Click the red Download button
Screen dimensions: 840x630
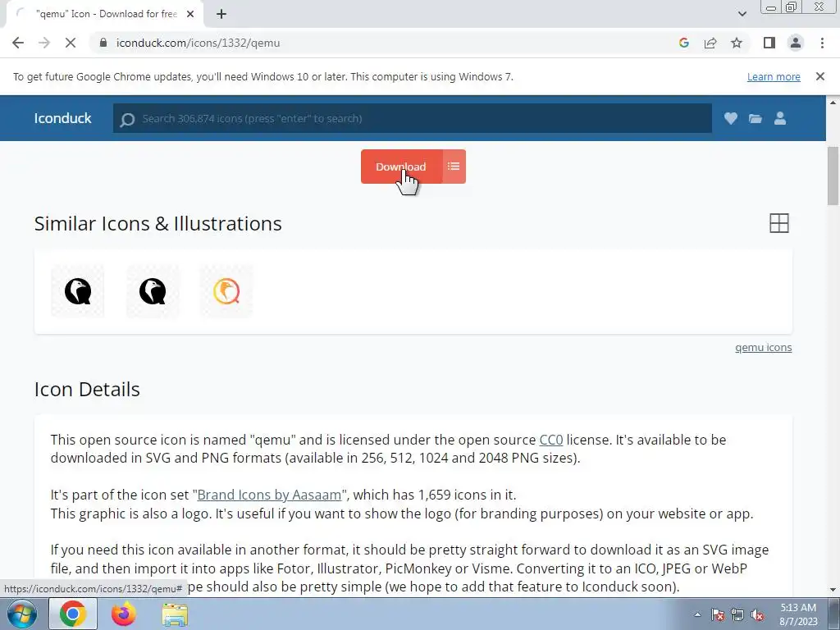(x=401, y=167)
